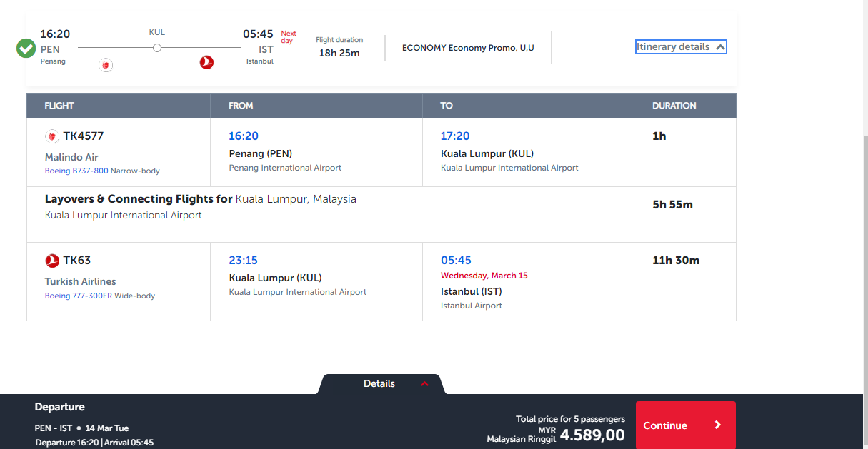The image size is (868, 449).
Task: Click the Malindo Air icon beside TK4577
Action: pos(52,136)
